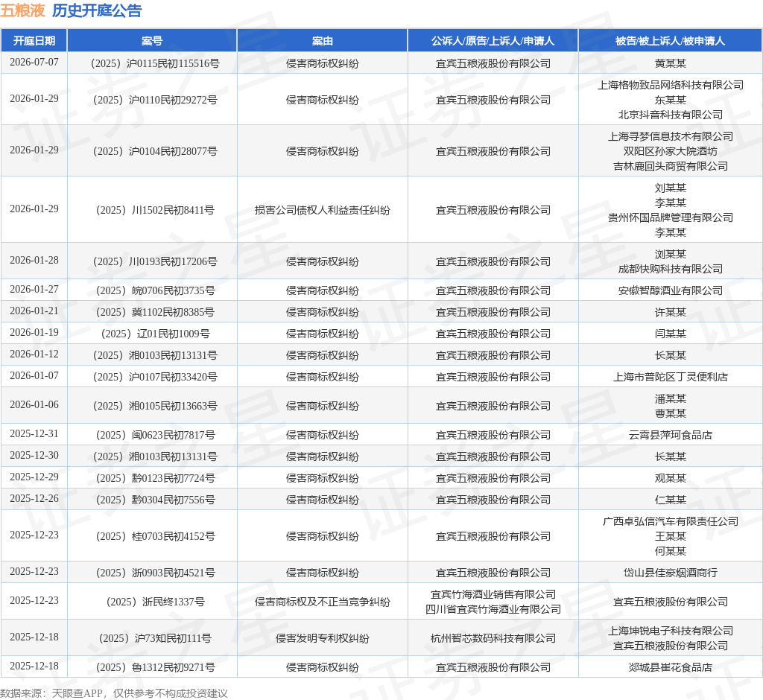Click the 被告/被上诉人/被申请人 column header
The image size is (763, 700).
[670, 41]
